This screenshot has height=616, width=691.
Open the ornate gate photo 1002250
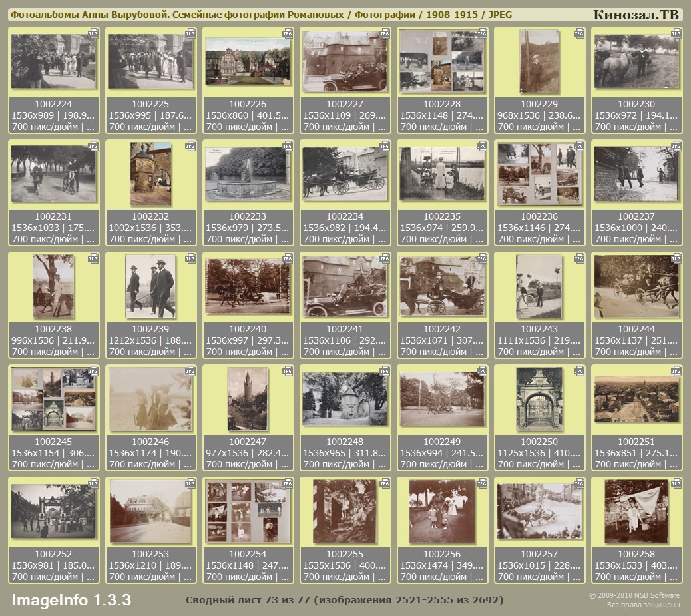point(539,399)
